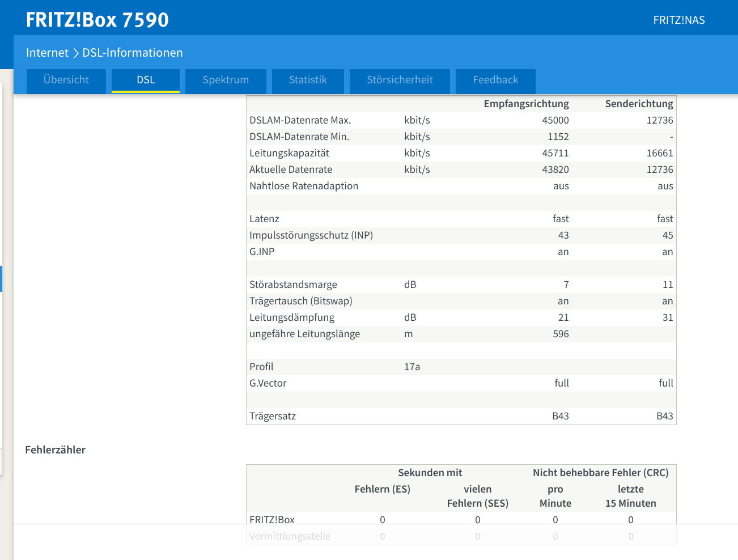Viewport: 738px width, 560px height.
Task: Click the FRITZ!Box 7590 title
Action: 97,20
